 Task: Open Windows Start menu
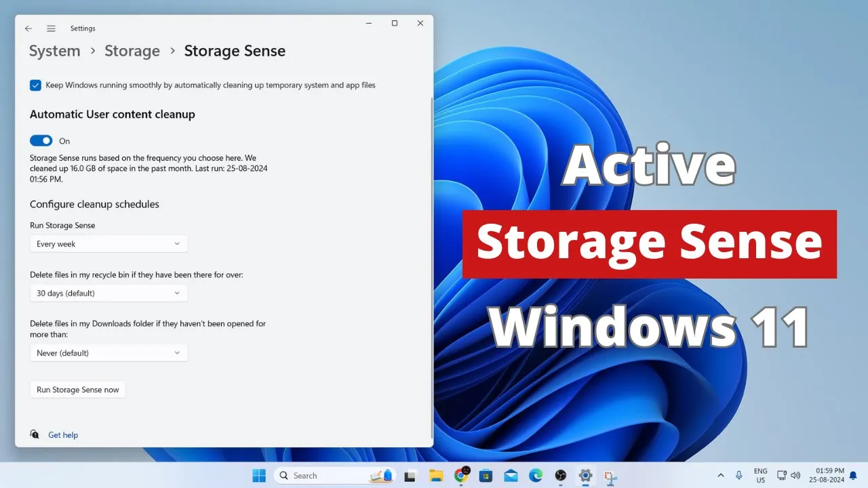259,476
